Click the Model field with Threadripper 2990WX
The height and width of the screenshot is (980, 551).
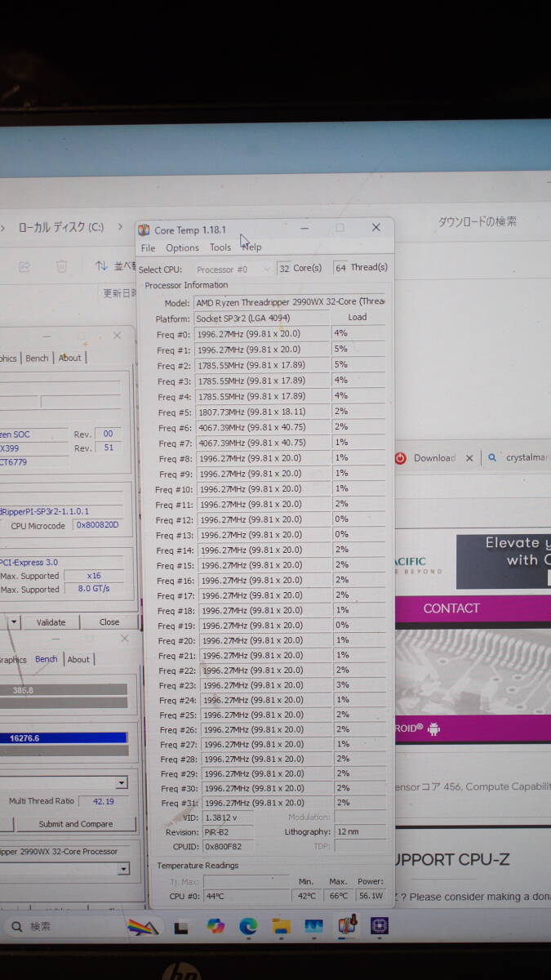(289, 301)
